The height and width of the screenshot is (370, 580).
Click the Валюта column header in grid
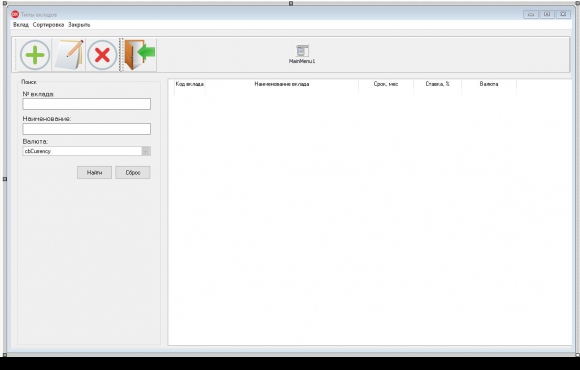489,84
